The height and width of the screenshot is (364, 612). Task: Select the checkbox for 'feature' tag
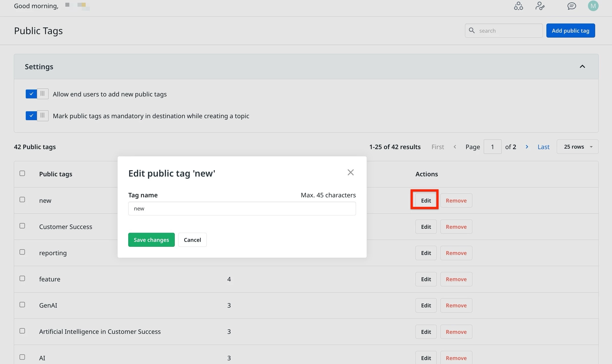tap(22, 278)
